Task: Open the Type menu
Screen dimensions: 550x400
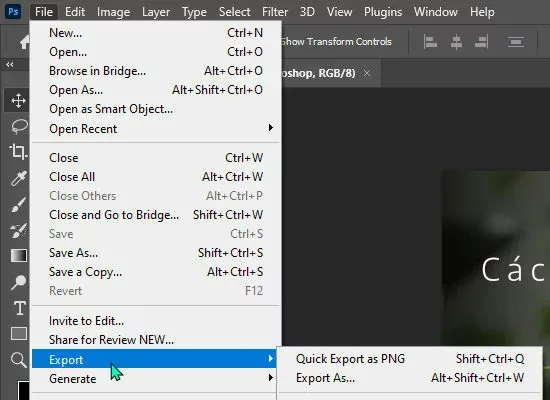Action: pyautogui.click(x=194, y=12)
